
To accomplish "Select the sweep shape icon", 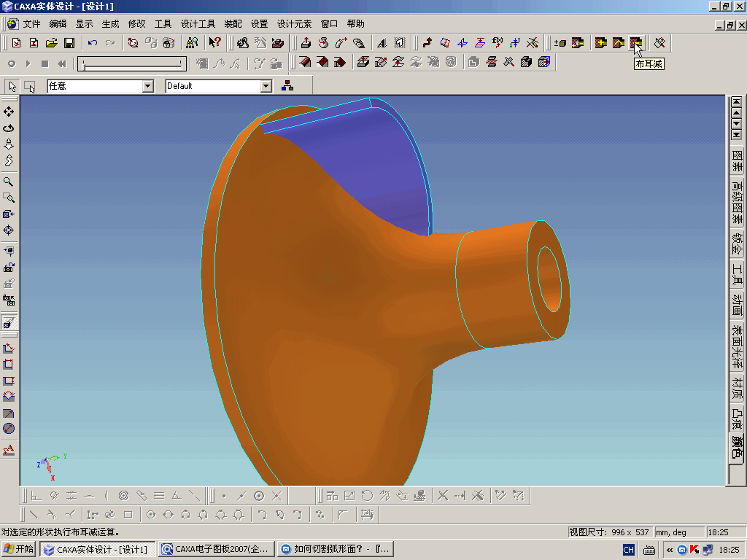I will [341, 43].
